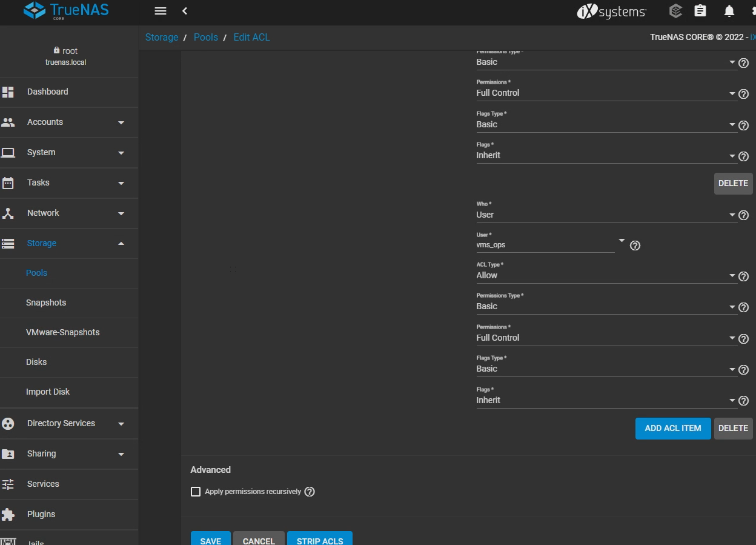Click ADD ACL ITEM button
This screenshot has height=545, width=756.
pos(673,428)
